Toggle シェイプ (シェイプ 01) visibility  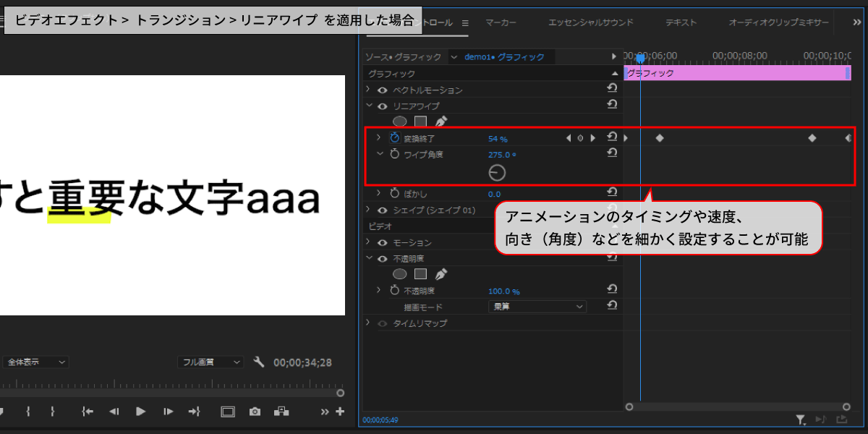382,210
